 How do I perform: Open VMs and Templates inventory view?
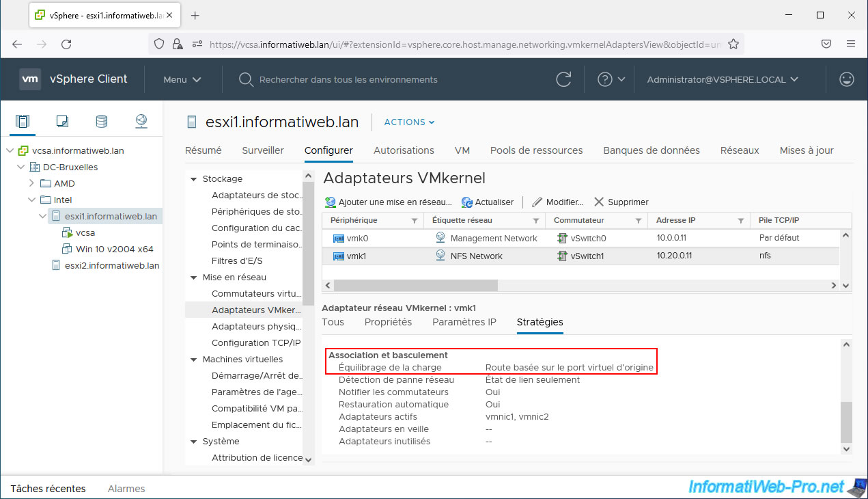coord(62,122)
